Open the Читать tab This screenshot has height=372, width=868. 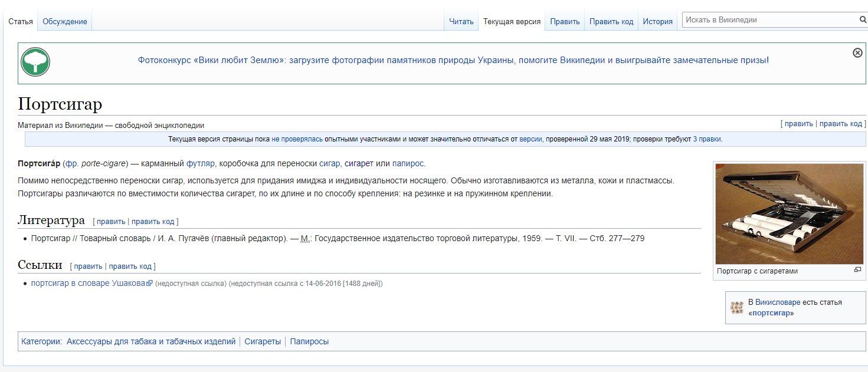coord(461,21)
